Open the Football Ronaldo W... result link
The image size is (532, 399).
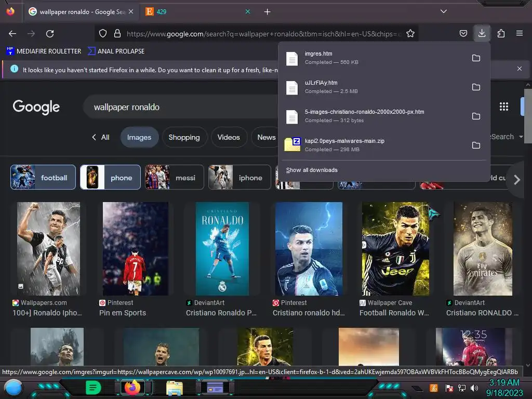[x=394, y=313]
